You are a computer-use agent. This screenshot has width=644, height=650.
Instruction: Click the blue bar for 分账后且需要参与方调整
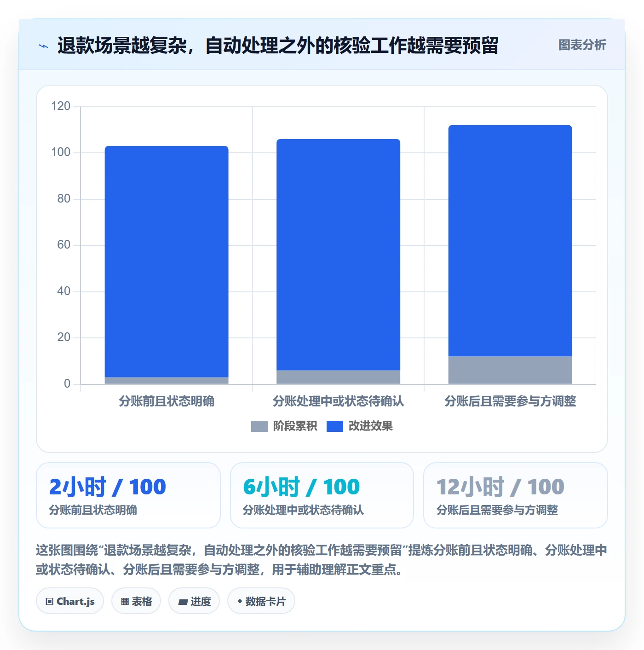(x=510, y=241)
